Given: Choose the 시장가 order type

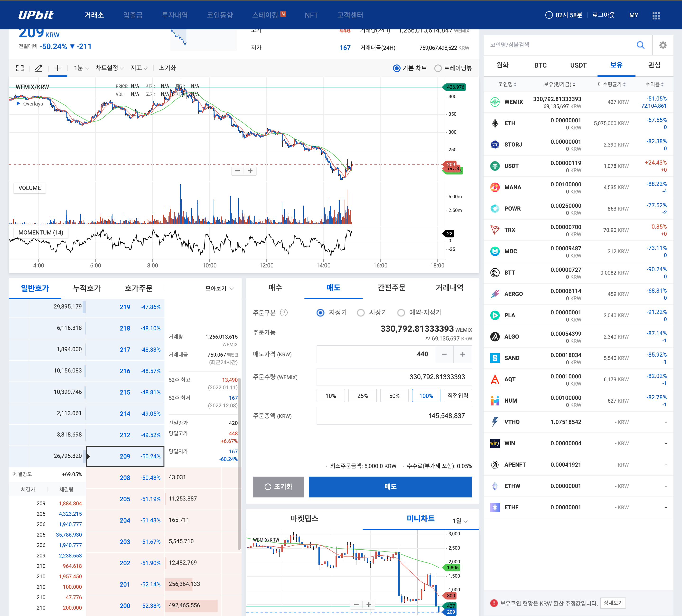Looking at the screenshot, I should (361, 313).
